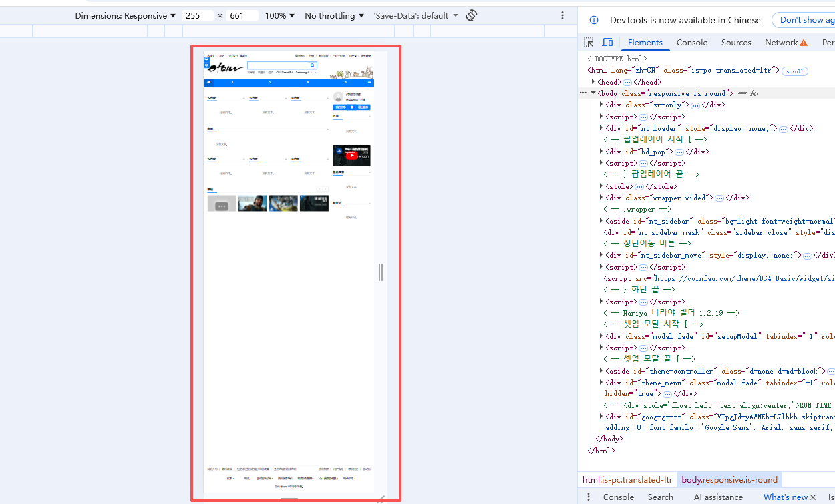Open the 100% zoom dropdown
The width and height of the screenshot is (835, 504).
(280, 15)
